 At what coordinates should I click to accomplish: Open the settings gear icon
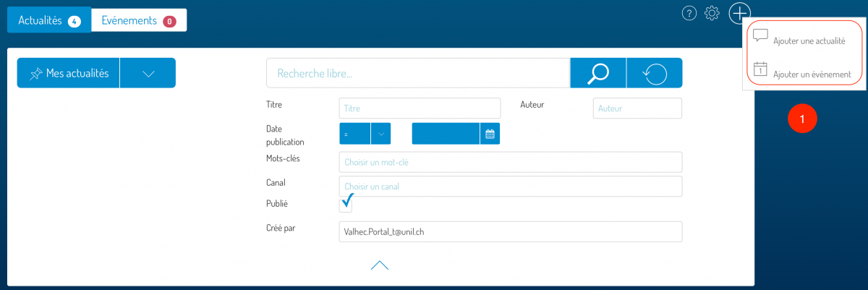(x=712, y=14)
